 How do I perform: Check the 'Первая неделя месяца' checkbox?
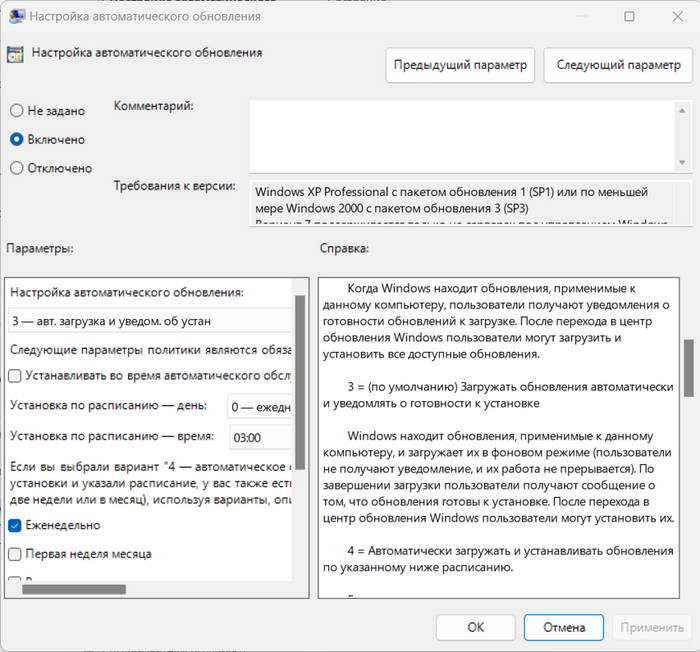click(15, 554)
